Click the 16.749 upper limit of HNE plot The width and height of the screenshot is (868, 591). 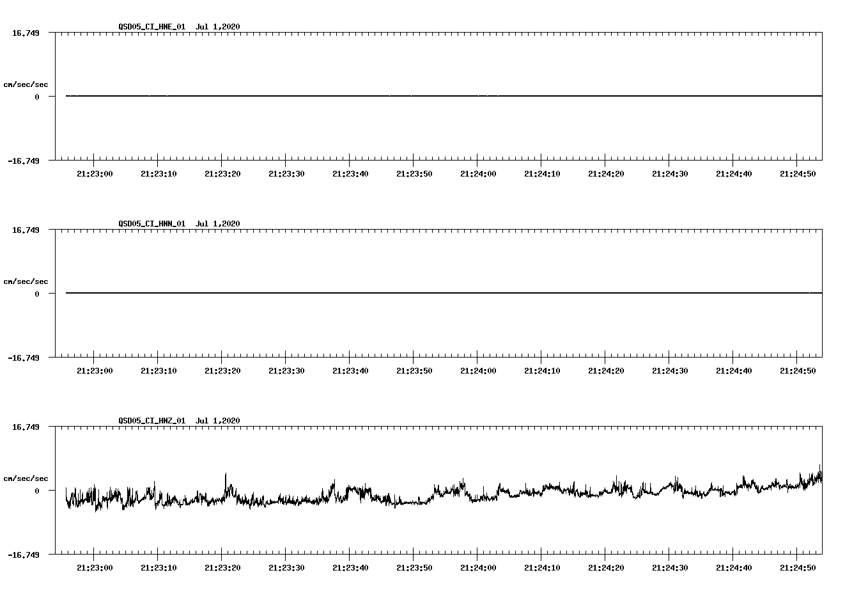26,33
